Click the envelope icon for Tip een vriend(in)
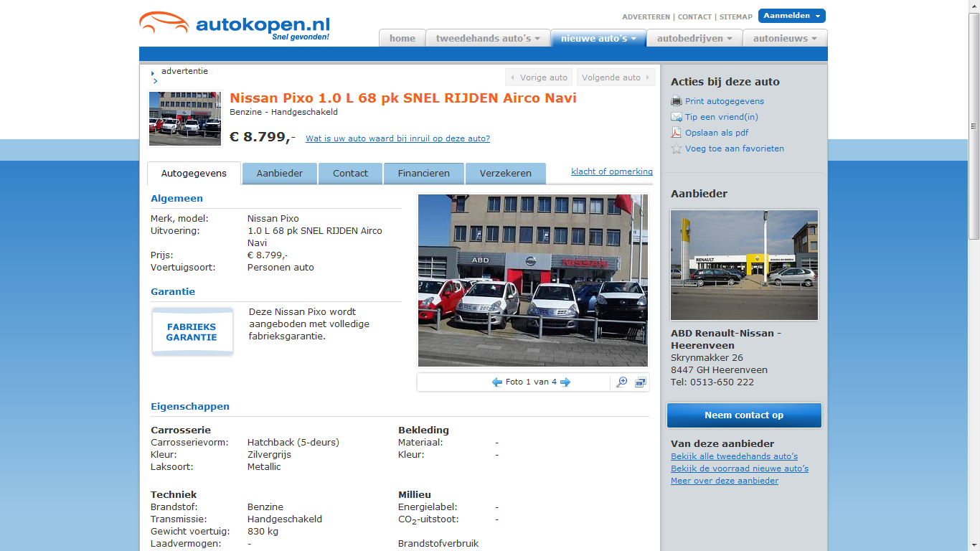This screenshot has width=980, height=551. tap(676, 117)
